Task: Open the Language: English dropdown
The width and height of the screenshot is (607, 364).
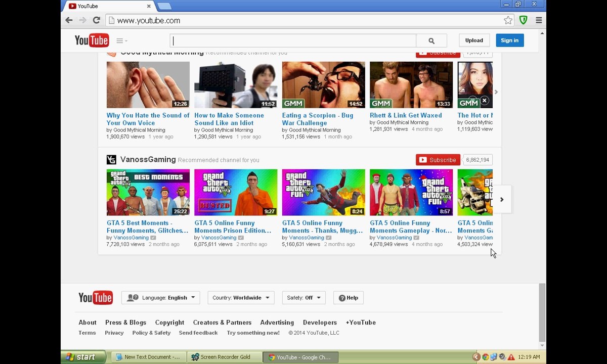Action: coord(161,298)
